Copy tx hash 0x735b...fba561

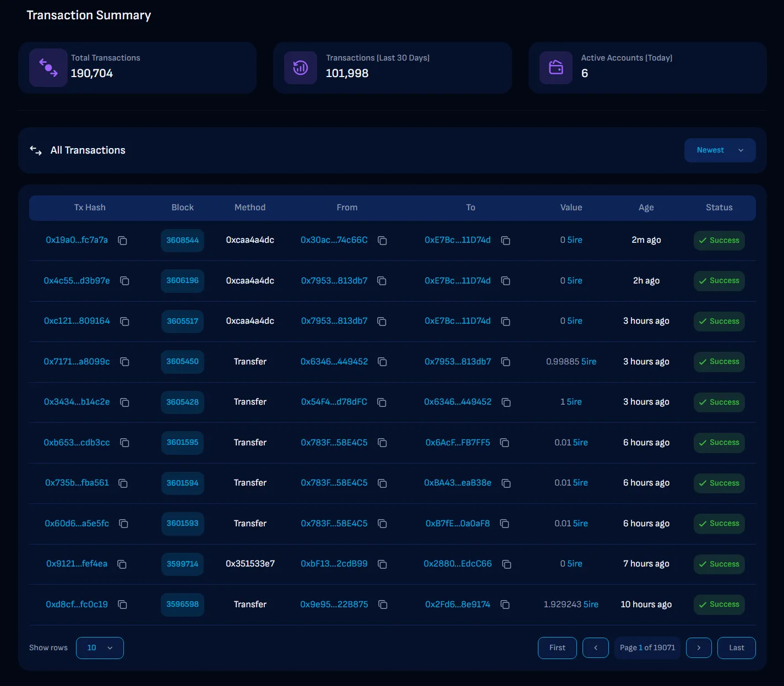pyautogui.click(x=123, y=483)
